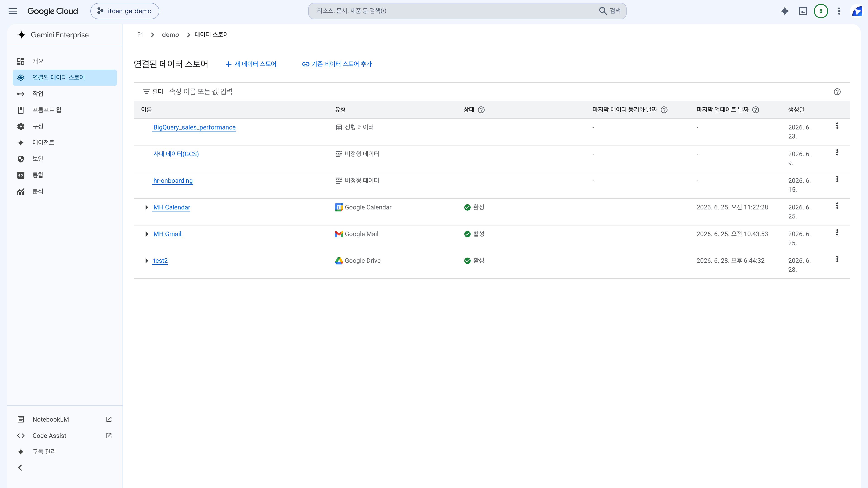Open the itcen-ge-demo project picker
This screenshot has height=488, width=868.
[x=125, y=11]
